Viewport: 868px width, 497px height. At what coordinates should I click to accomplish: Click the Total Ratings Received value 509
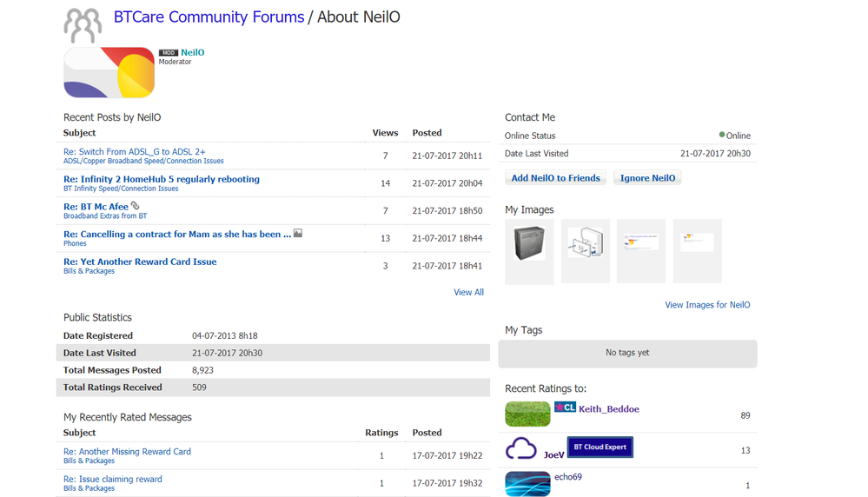point(199,388)
